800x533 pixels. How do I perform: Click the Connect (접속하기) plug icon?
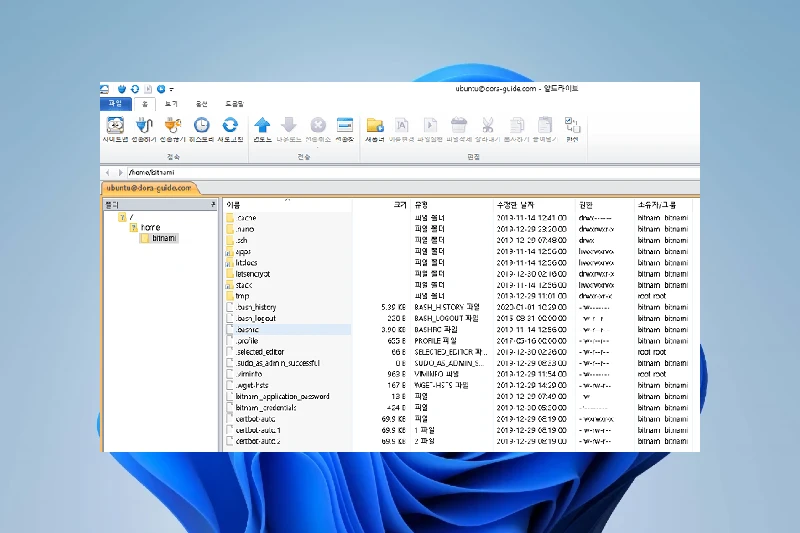pyautogui.click(x=144, y=129)
